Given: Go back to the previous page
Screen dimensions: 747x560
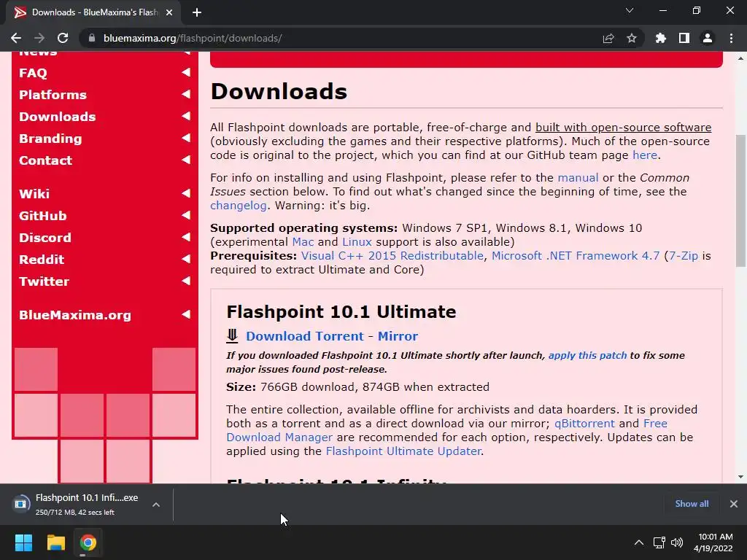Looking at the screenshot, I should click(x=16, y=38).
